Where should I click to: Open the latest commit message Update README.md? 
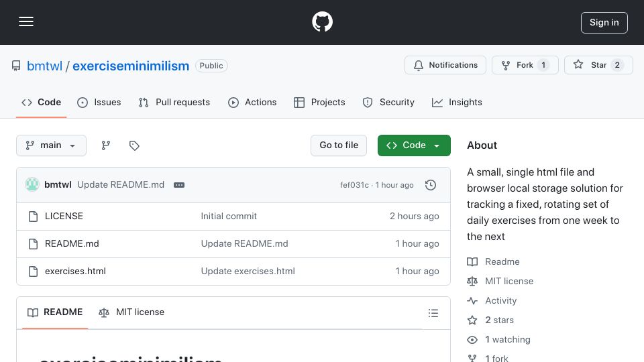pyautogui.click(x=121, y=185)
